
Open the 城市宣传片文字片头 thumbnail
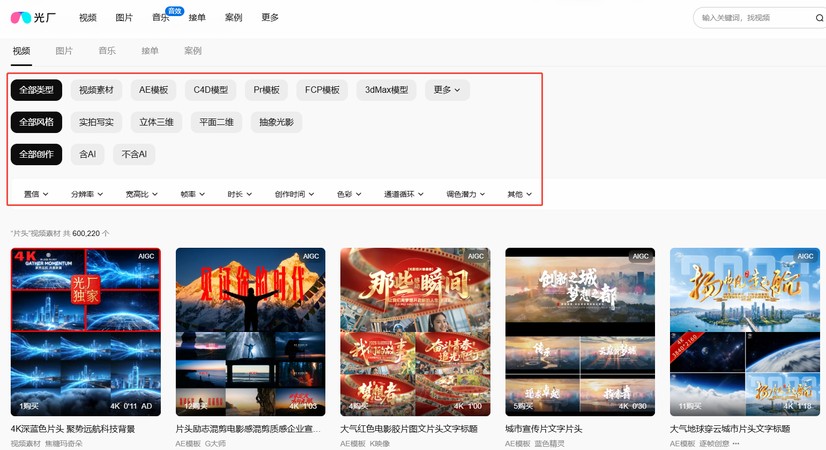580,332
